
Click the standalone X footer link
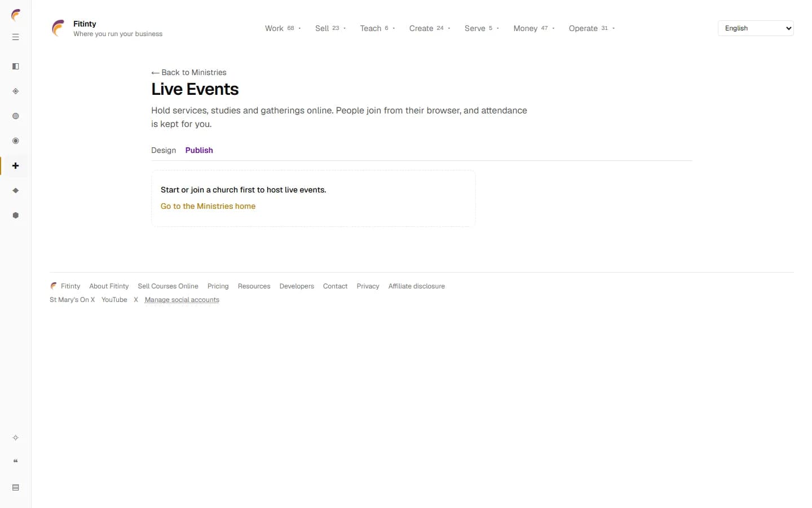pos(136,300)
